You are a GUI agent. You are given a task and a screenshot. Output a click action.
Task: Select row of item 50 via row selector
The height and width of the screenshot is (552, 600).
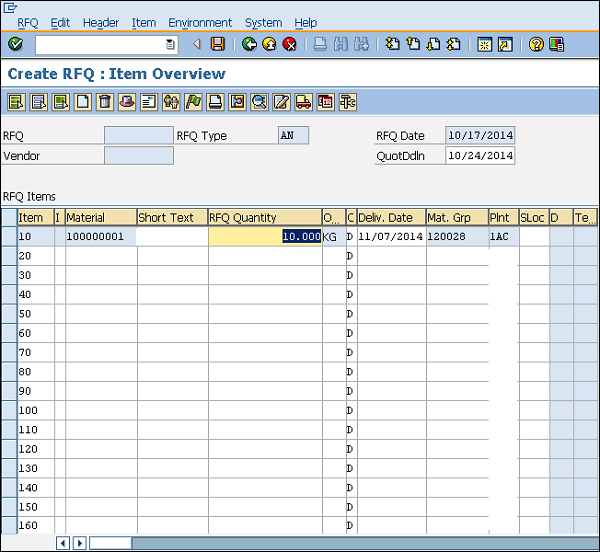(10, 314)
